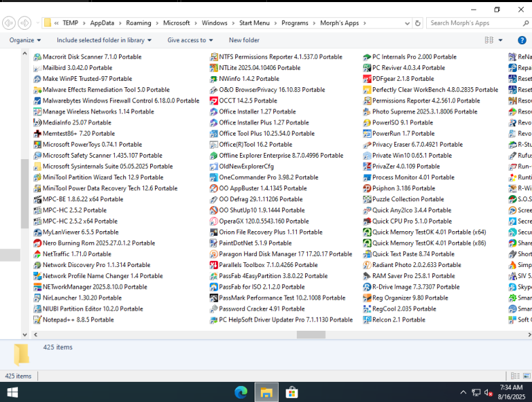This screenshot has height=402, width=532.
Task: Click the horizontal scrollbar right arrow
Action: pos(529,335)
